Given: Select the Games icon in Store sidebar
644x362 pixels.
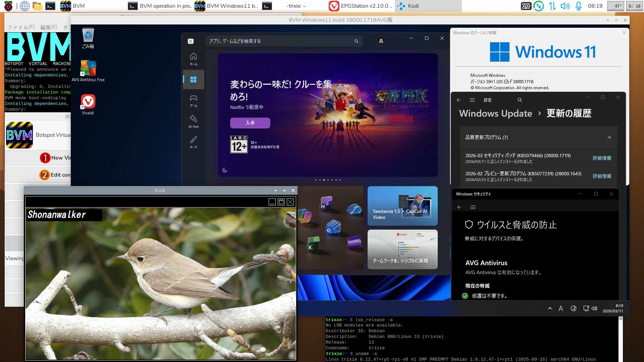Looking at the screenshot, I should click(194, 100).
